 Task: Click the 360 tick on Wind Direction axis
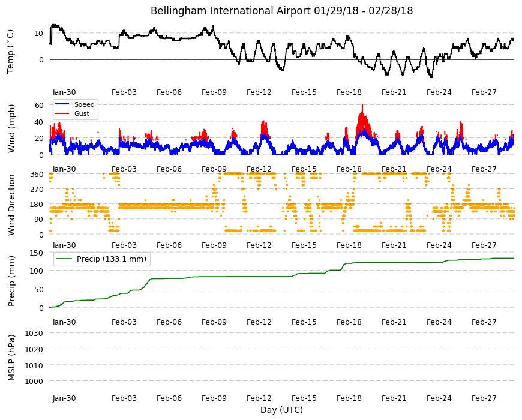click(37, 175)
